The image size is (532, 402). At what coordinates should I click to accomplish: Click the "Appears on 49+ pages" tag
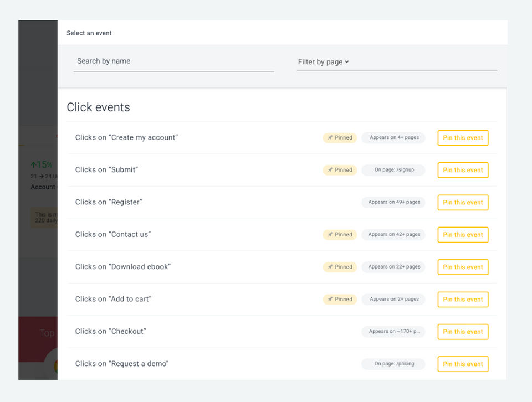pos(394,203)
